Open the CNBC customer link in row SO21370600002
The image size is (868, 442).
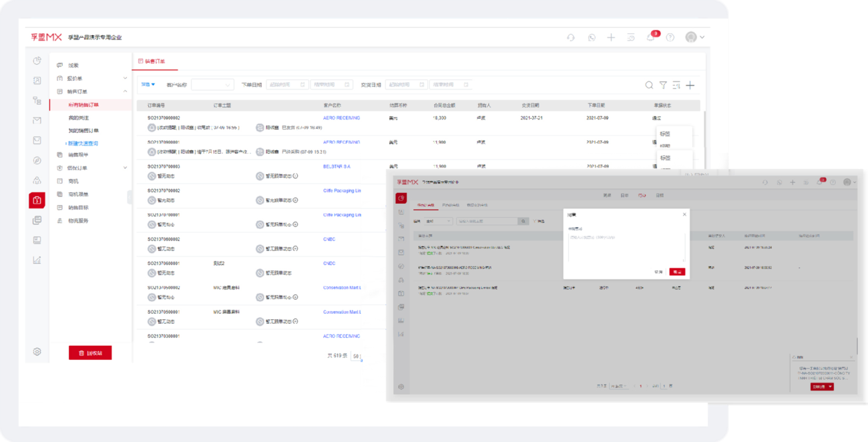[x=329, y=239]
